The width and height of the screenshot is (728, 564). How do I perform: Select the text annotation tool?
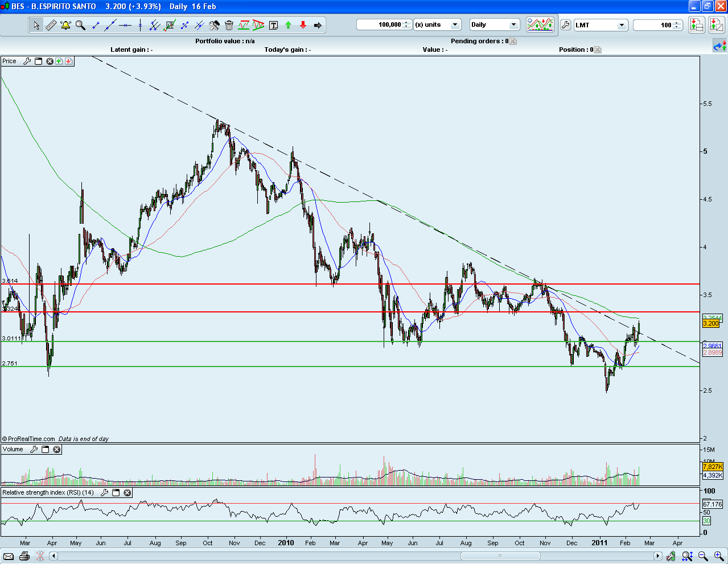(273, 25)
